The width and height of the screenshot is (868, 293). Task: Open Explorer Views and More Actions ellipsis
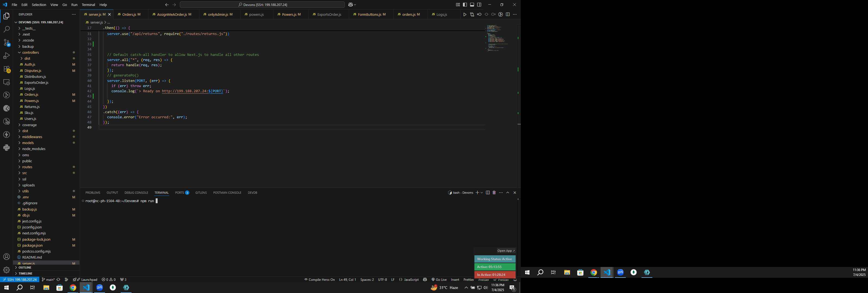(74, 14)
